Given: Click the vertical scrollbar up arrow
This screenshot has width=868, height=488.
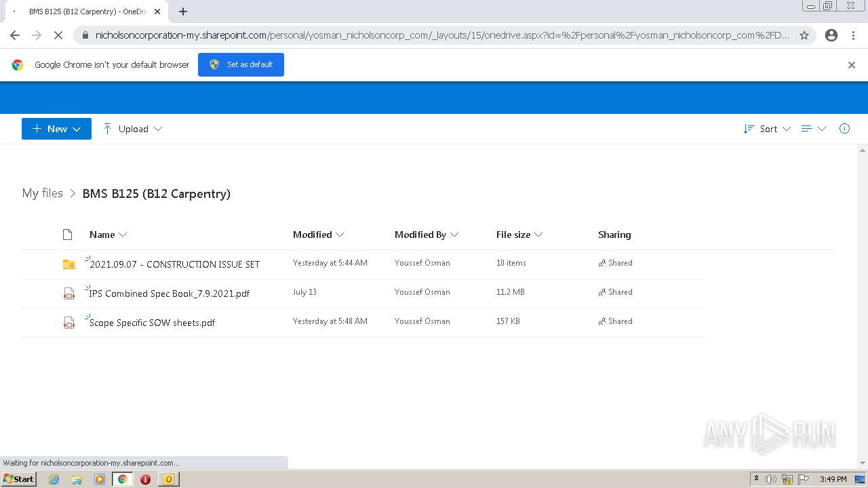Looking at the screenshot, I should (x=863, y=150).
